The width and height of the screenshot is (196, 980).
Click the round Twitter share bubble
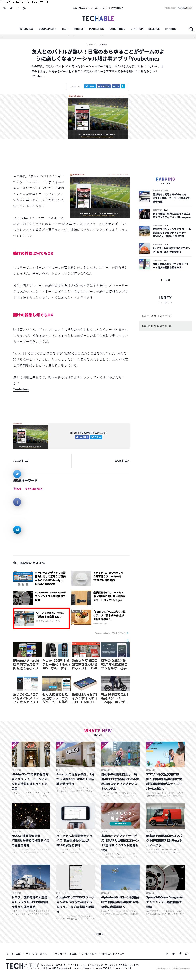pos(17,474)
